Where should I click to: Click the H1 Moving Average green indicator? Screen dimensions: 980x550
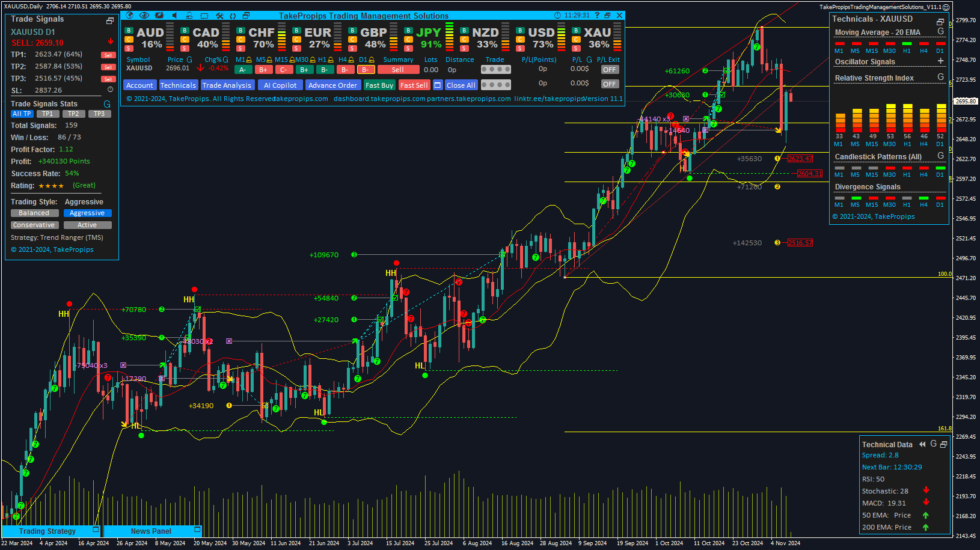907,44
